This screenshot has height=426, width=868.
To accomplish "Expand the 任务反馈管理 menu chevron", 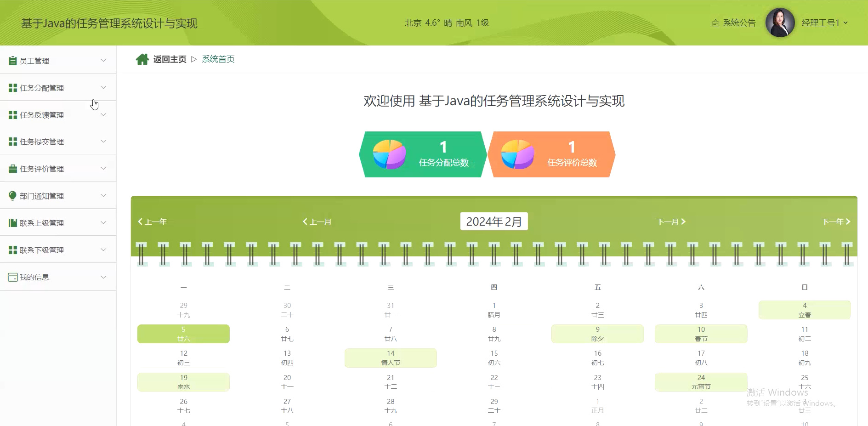I will (103, 114).
